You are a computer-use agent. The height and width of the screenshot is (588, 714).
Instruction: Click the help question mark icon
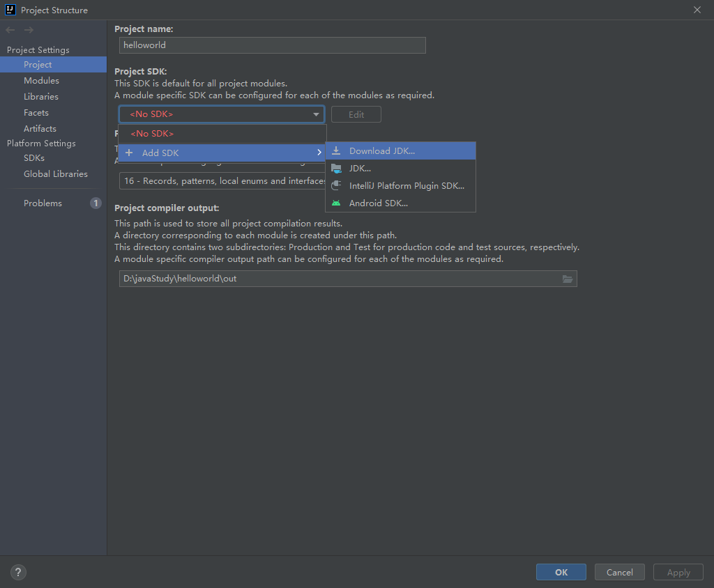(x=18, y=573)
